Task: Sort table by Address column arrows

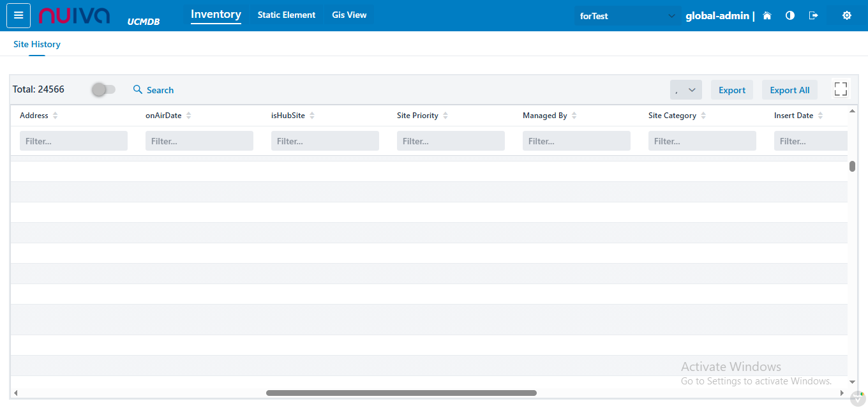Action: pyautogui.click(x=56, y=116)
